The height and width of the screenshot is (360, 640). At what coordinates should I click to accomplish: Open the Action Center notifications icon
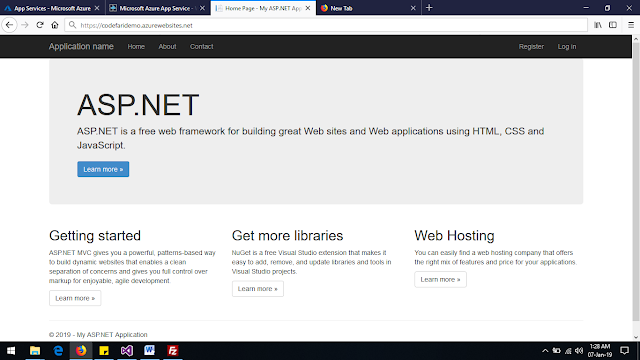click(624, 351)
